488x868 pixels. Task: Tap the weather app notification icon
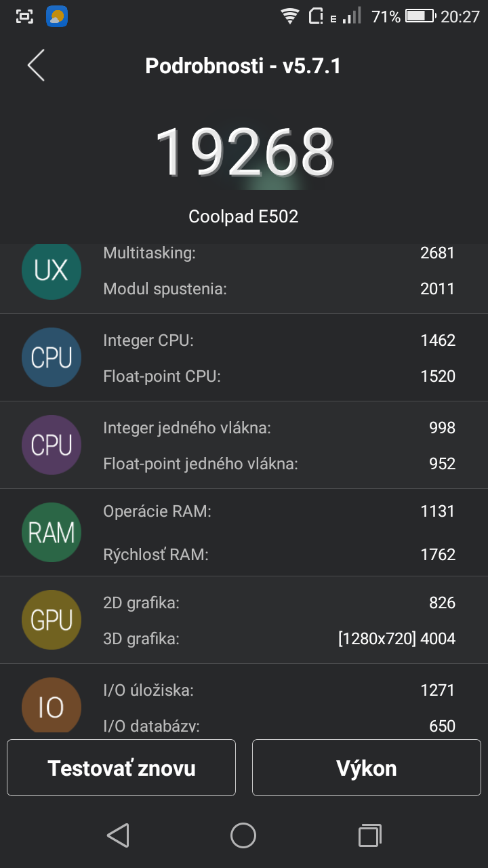point(57,16)
